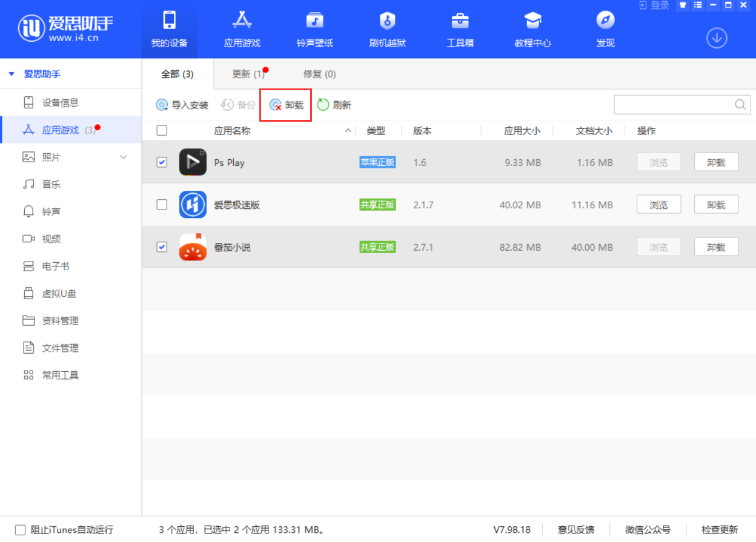The image size is (756, 542).
Task: Open the 修复 (0) tab
Action: [x=318, y=74]
